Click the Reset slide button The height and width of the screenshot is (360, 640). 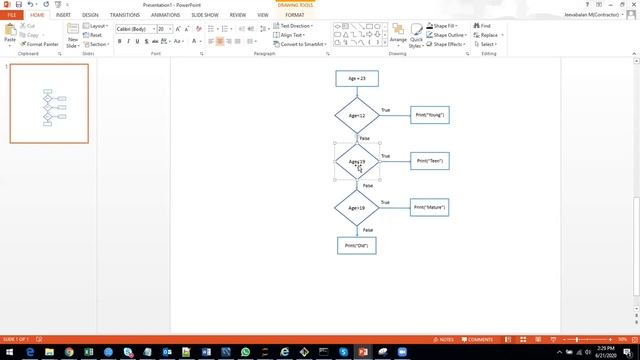[x=92, y=35]
